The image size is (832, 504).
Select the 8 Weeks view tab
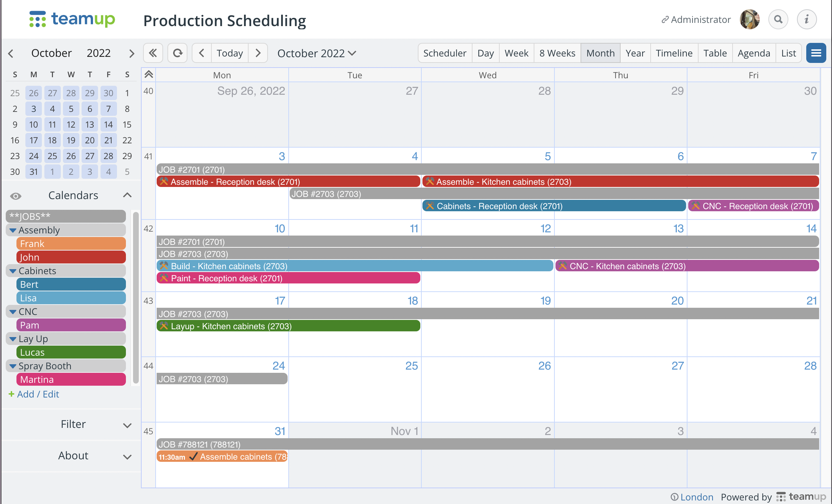tap(557, 53)
